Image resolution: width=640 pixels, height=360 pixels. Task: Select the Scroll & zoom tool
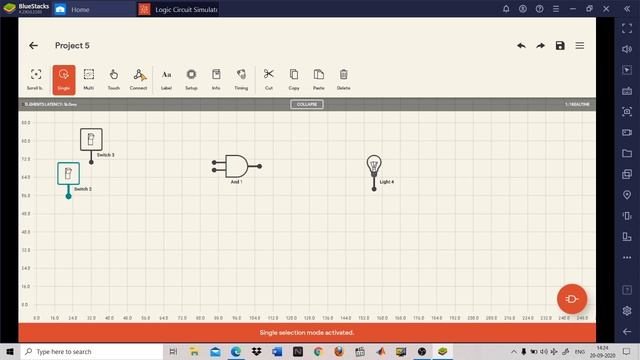point(36,80)
